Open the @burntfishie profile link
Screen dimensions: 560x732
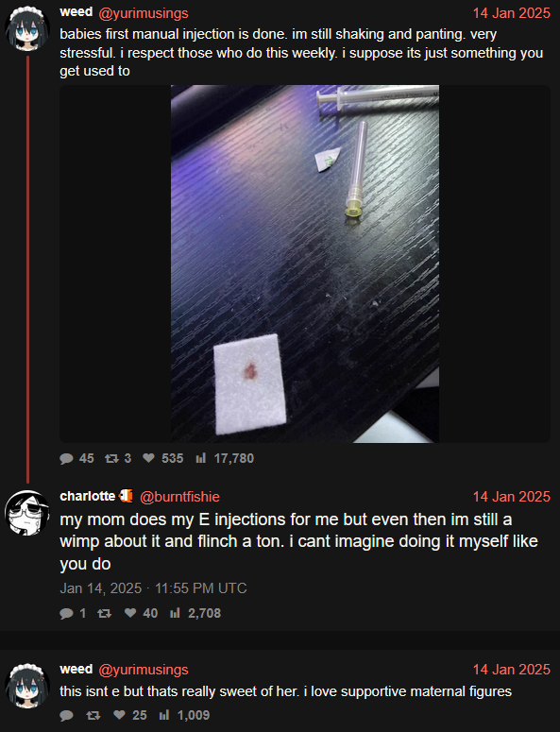pyautogui.click(x=179, y=497)
